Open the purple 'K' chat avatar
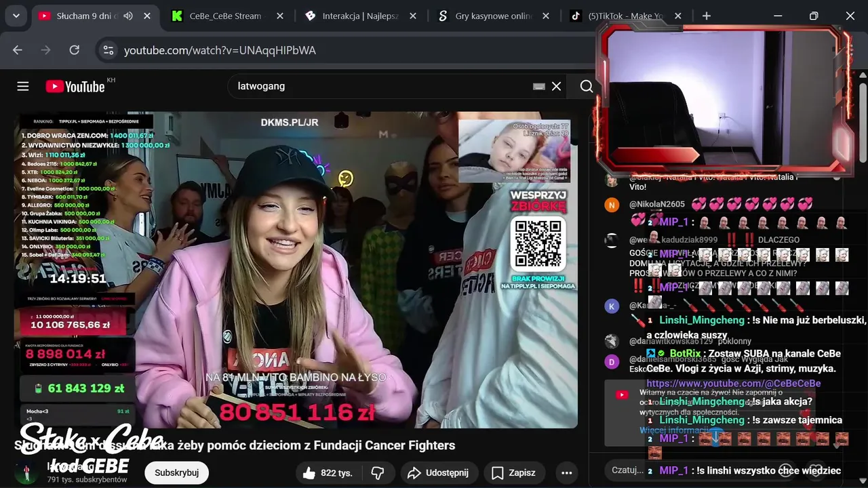 pos(612,306)
